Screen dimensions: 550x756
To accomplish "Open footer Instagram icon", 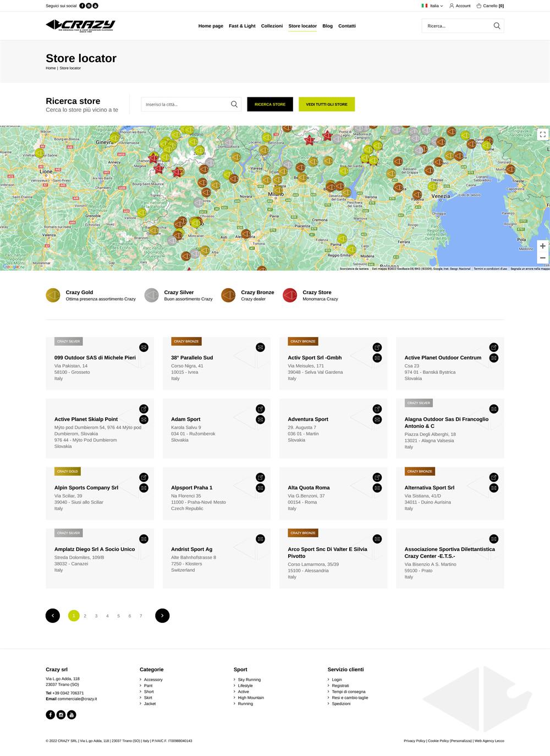I will [61, 715].
